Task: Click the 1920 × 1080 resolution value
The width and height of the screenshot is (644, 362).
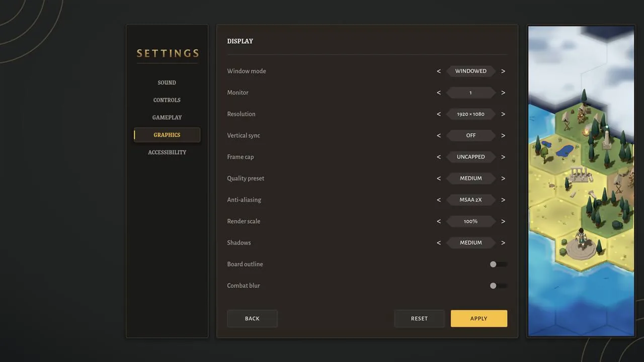Action: pyautogui.click(x=471, y=114)
